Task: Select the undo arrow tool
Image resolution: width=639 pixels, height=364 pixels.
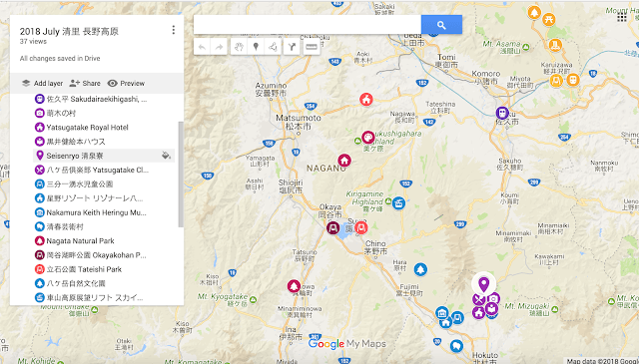Action: (x=202, y=47)
